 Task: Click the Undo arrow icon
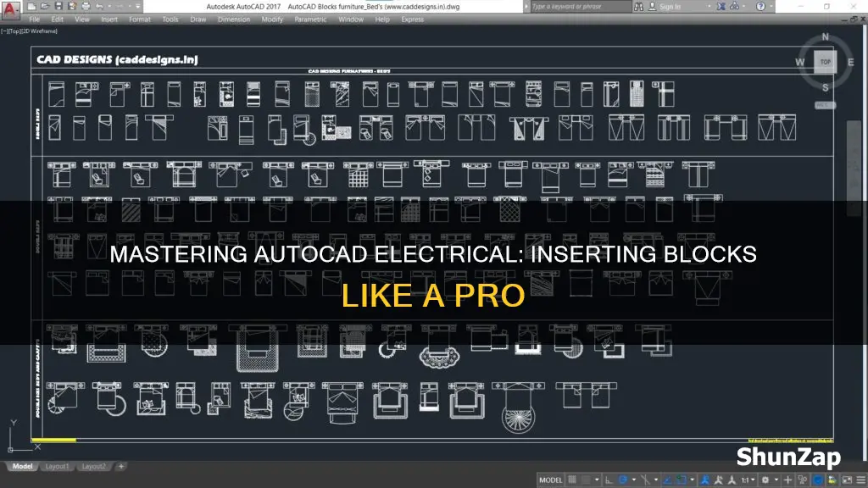coord(99,7)
